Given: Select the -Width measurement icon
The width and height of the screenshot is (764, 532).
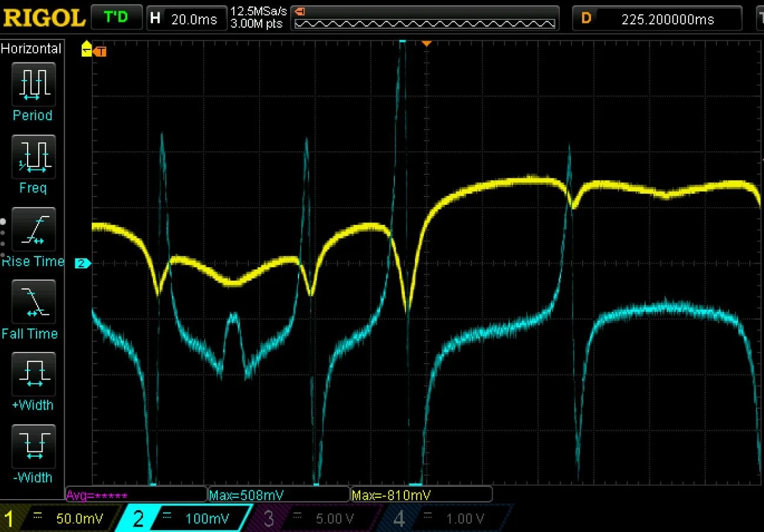Looking at the screenshot, I should point(34,447).
